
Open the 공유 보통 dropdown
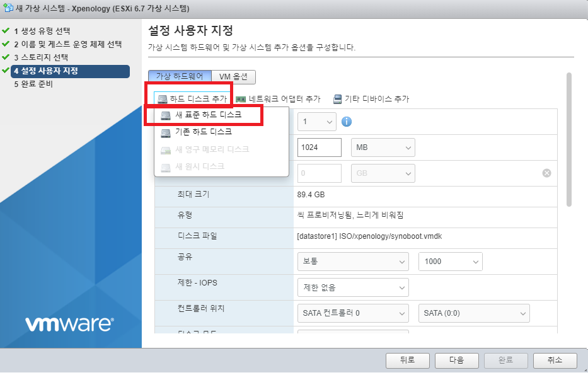[x=353, y=262]
